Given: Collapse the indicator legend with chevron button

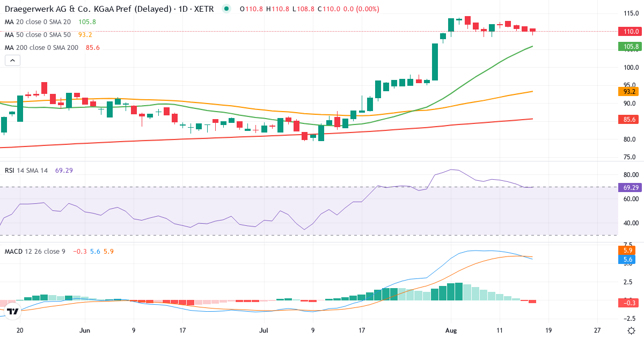Looking at the screenshot, I should [x=12, y=61].
